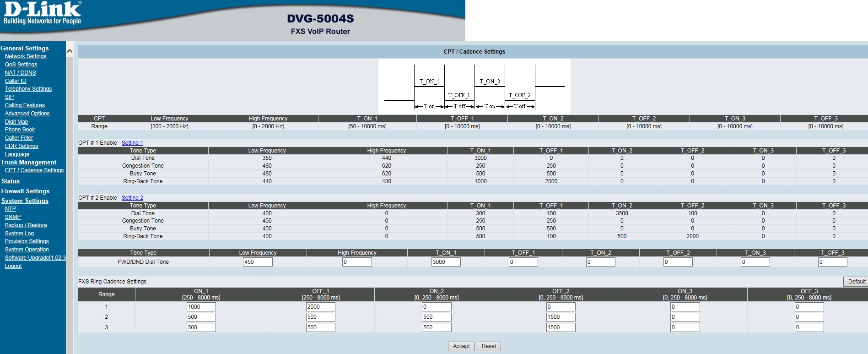This screenshot has height=354, width=868.
Task: Log out via Logout link
Action: [x=13, y=266]
